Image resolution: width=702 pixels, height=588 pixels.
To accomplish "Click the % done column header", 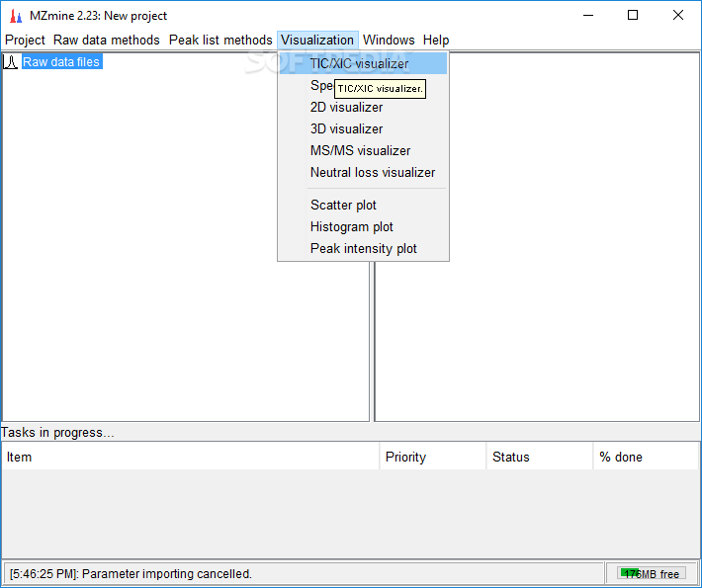I will pyautogui.click(x=647, y=457).
